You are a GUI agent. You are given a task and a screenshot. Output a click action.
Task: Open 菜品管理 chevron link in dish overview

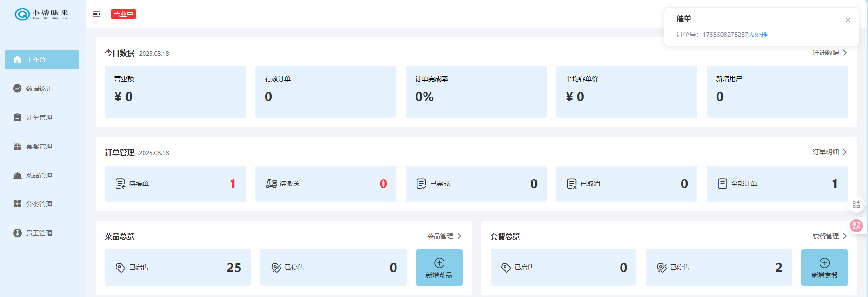(459, 236)
